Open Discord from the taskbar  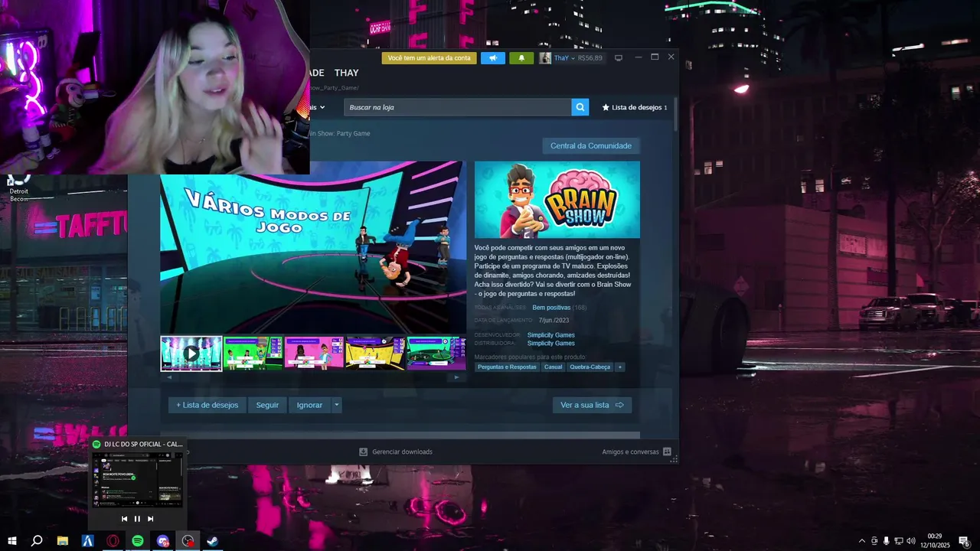[163, 541]
